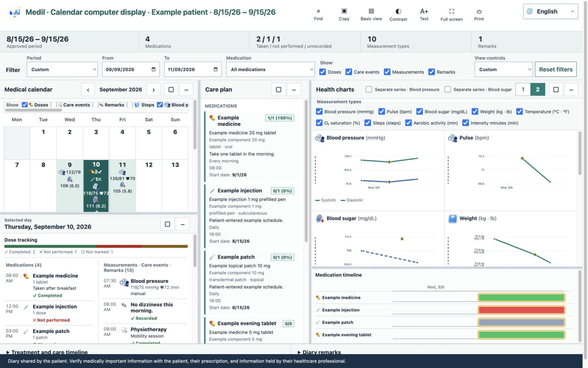Viewport: 588px width, 368px height.
Task: Click the Copy toolbar icon
Action: tap(344, 15)
